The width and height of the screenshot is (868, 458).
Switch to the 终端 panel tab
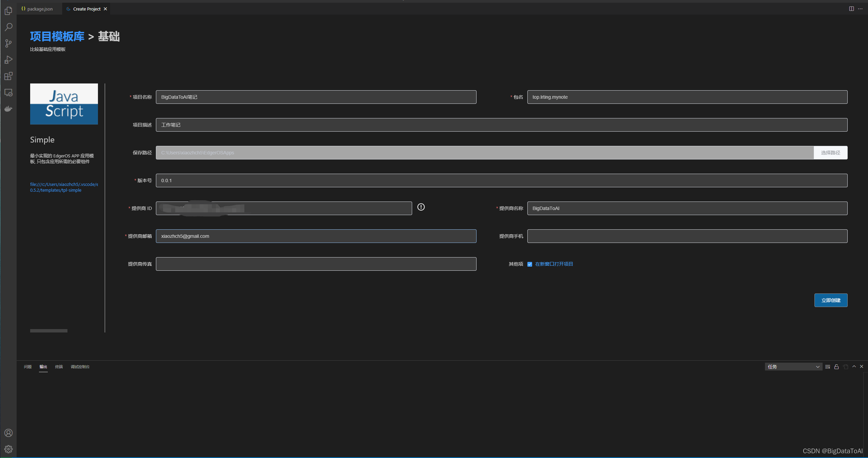59,367
